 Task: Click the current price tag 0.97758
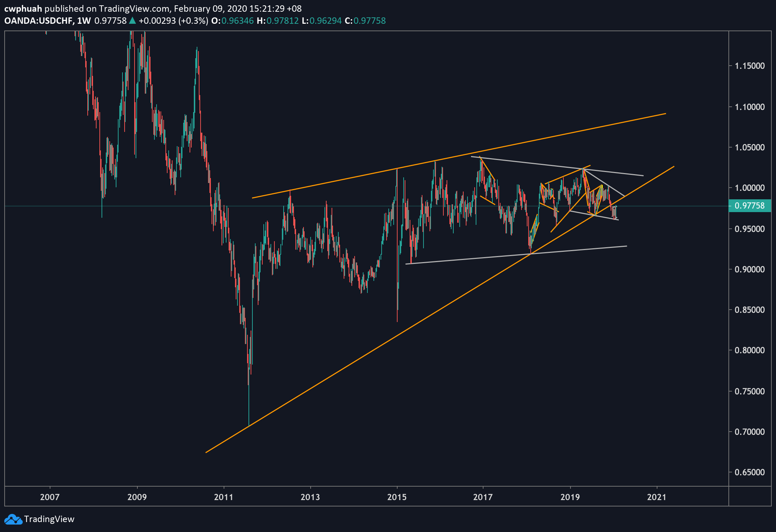749,206
